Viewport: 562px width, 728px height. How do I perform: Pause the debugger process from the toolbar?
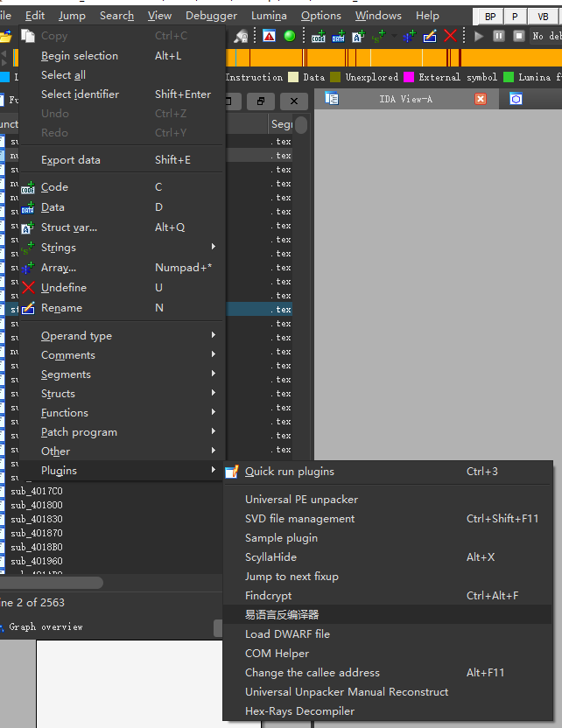(x=498, y=36)
